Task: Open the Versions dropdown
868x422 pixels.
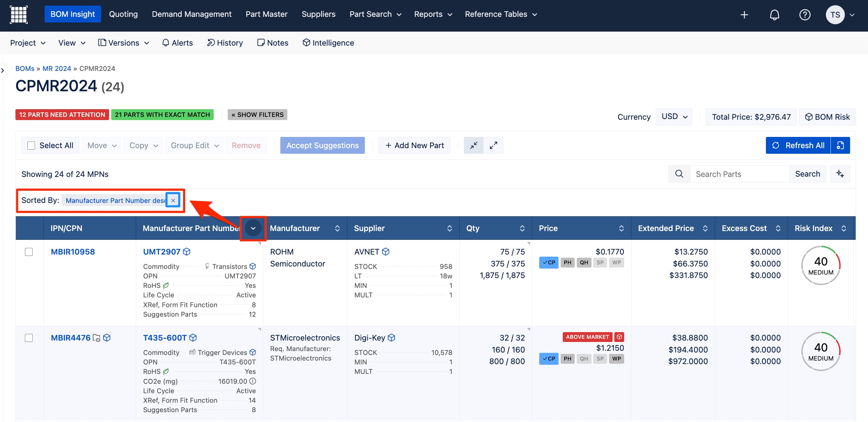Action: [x=123, y=43]
